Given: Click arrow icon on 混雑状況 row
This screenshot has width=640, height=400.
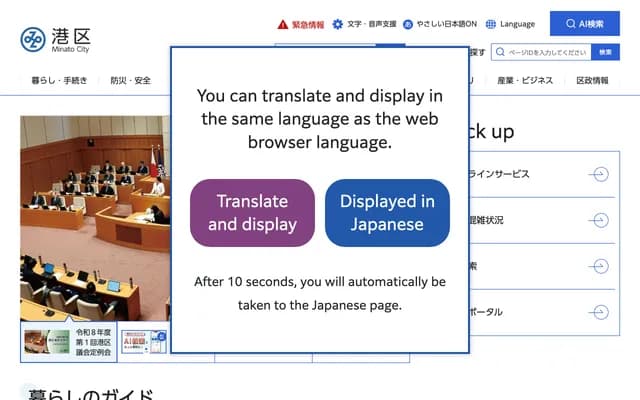Looking at the screenshot, I should (599, 220).
